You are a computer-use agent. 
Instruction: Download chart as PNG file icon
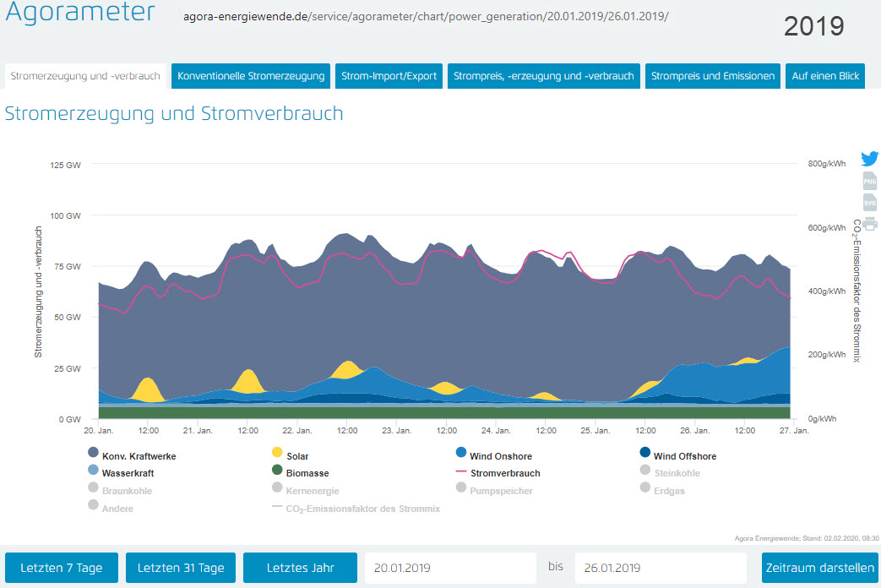(x=870, y=181)
